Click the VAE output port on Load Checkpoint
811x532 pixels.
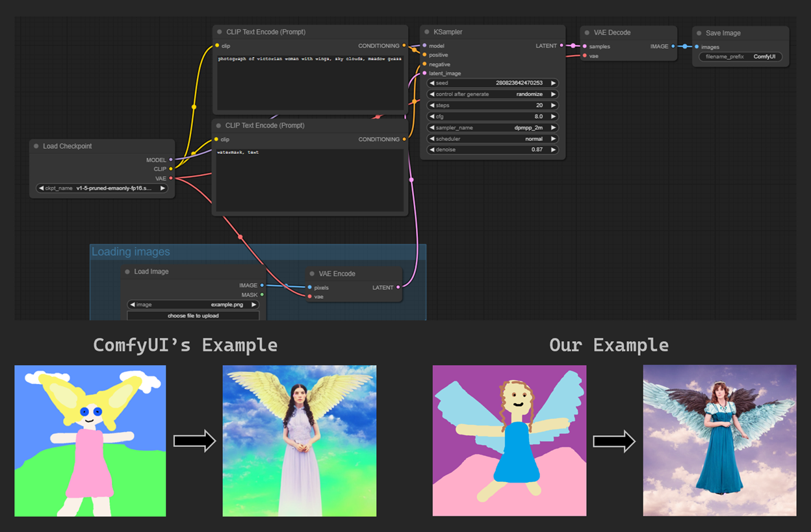[171, 178]
